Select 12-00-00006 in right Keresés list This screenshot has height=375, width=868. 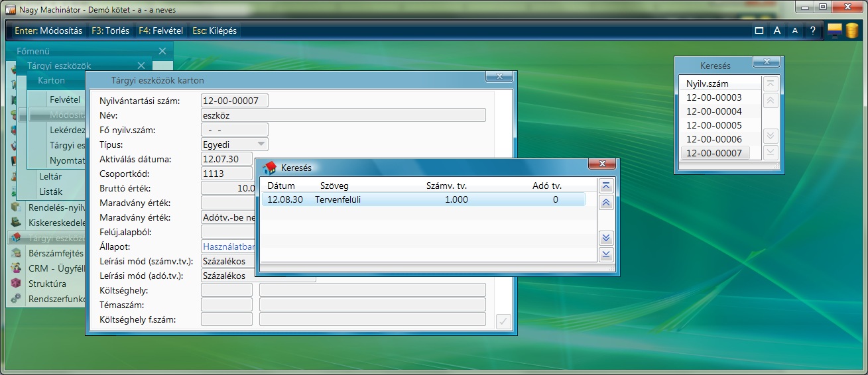(713, 139)
